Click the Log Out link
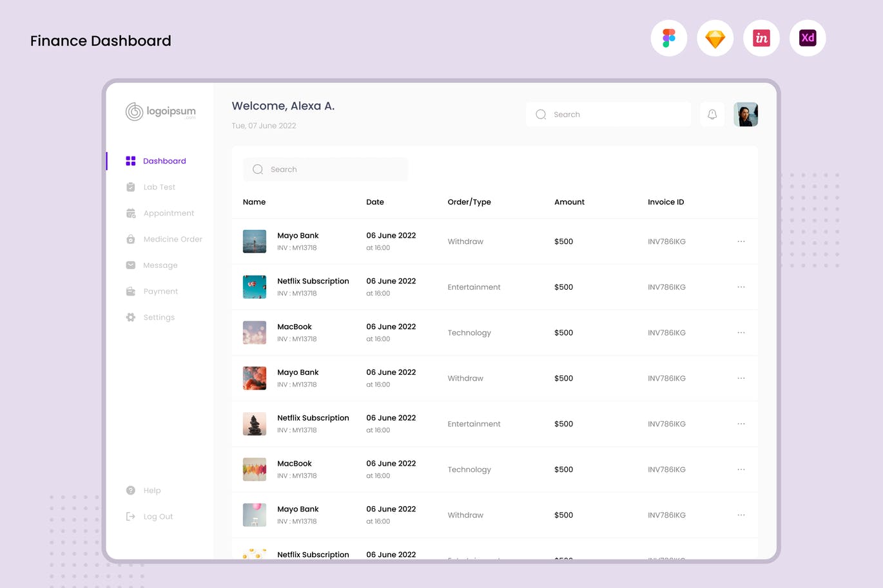The image size is (883, 588). (158, 517)
